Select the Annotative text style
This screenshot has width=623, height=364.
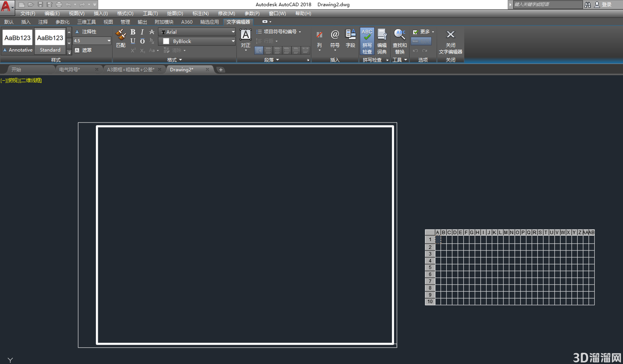click(17, 41)
